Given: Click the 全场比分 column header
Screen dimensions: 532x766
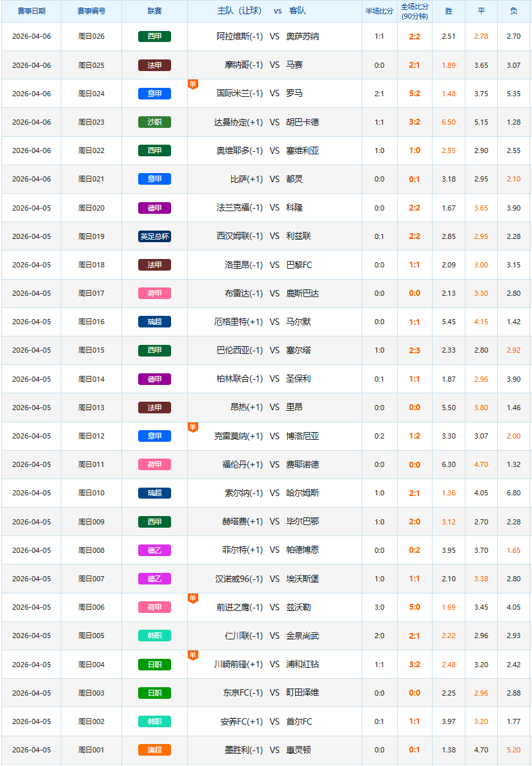Looking at the screenshot, I should pyautogui.click(x=414, y=11).
